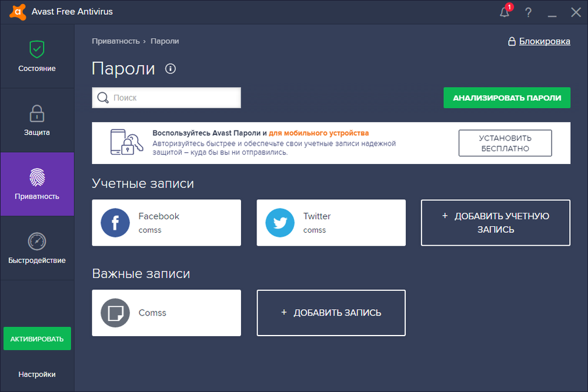The height and width of the screenshot is (392, 588).
Task: Click the phone and key banner icon
Action: (x=126, y=142)
